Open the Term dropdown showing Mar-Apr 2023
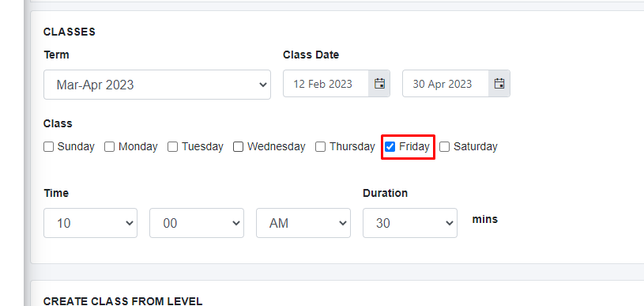The height and width of the screenshot is (306, 644). [157, 85]
